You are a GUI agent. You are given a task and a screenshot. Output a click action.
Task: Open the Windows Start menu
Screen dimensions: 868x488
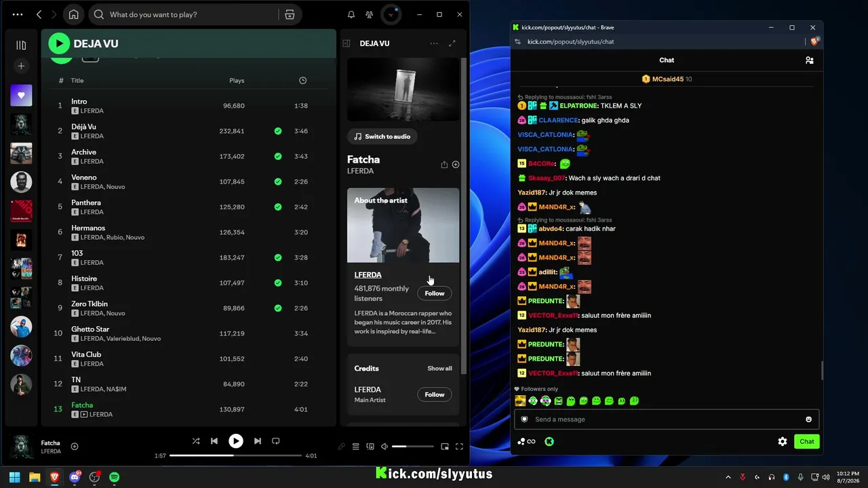[14, 477]
